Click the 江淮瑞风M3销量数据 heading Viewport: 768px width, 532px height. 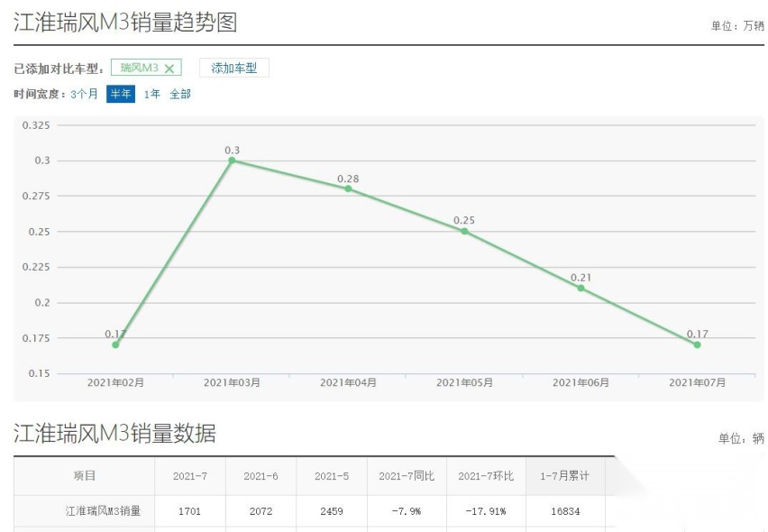coord(115,434)
